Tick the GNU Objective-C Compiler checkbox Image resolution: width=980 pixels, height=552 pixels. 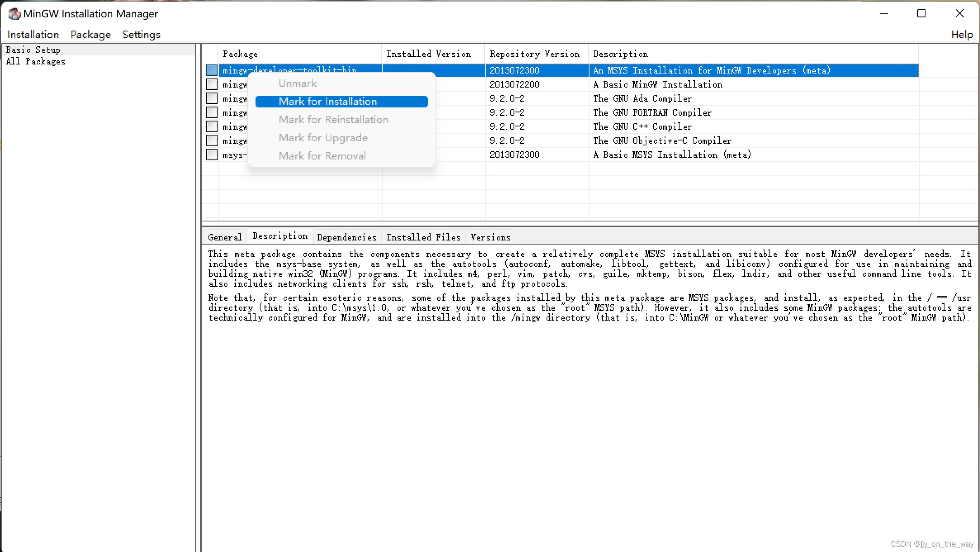[x=212, y=140]
